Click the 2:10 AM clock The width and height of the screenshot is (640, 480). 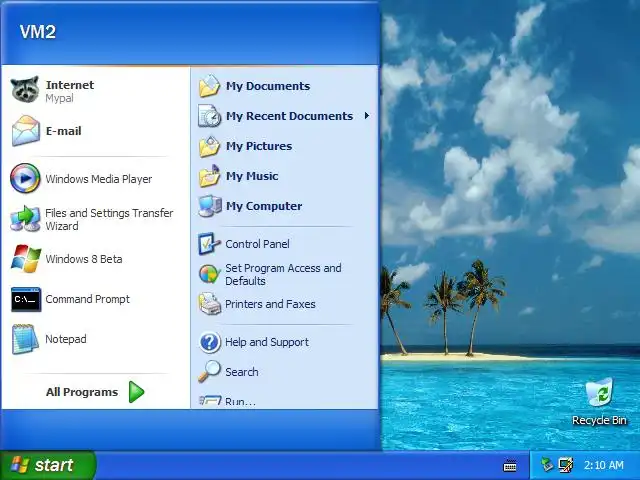(604, 465)
